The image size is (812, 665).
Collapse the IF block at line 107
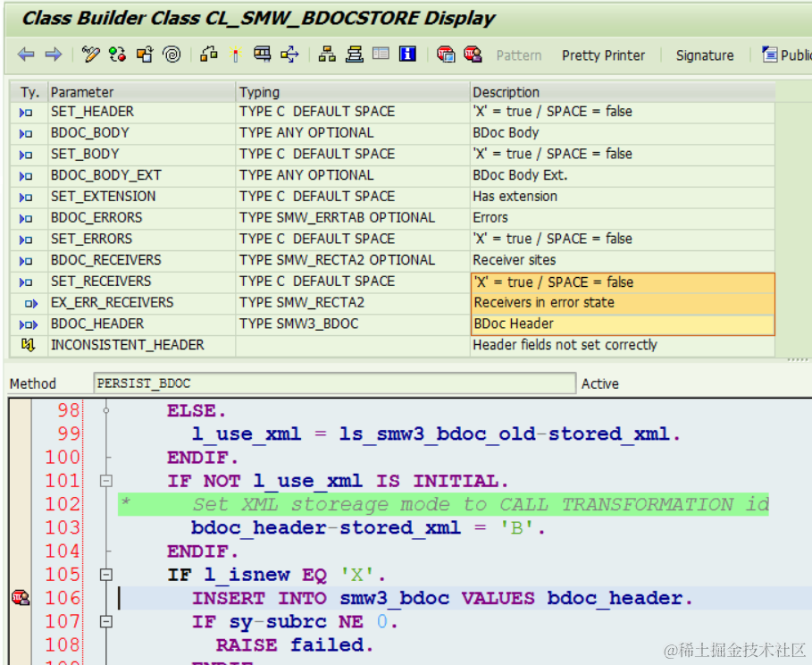106,621
